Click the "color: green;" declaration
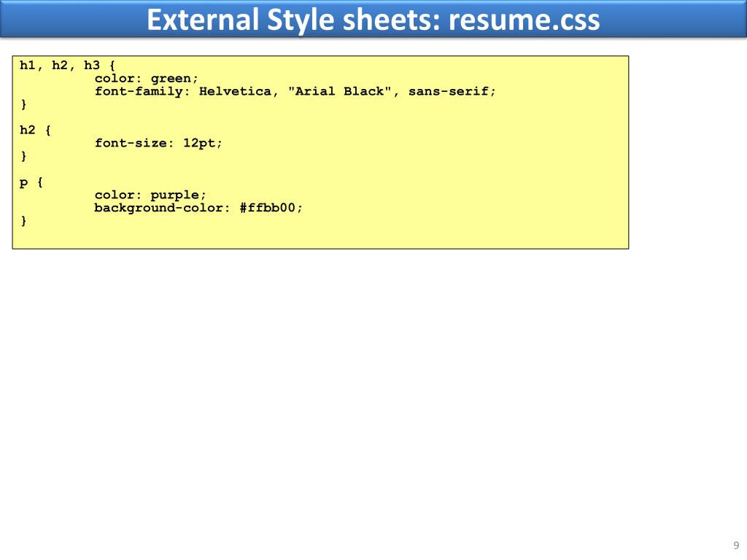This screenshot has width=747, height=560. [146, 79]
